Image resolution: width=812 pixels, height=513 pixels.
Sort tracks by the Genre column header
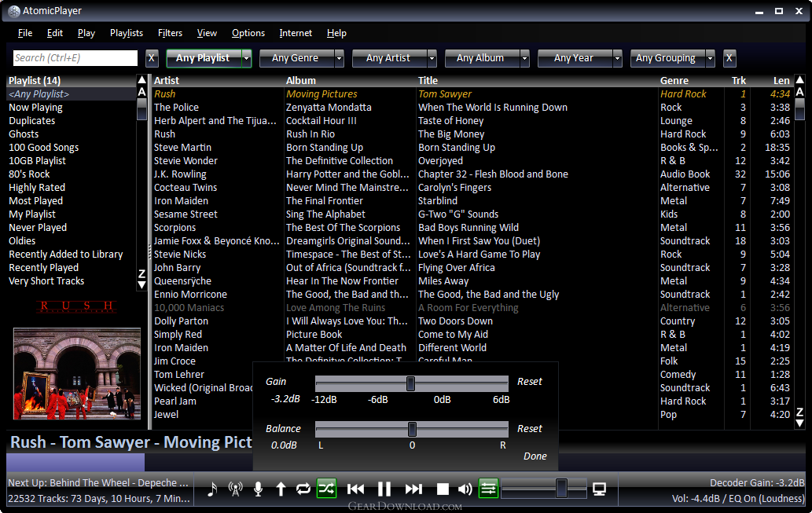pyautogui.click(x=674, y=81)
